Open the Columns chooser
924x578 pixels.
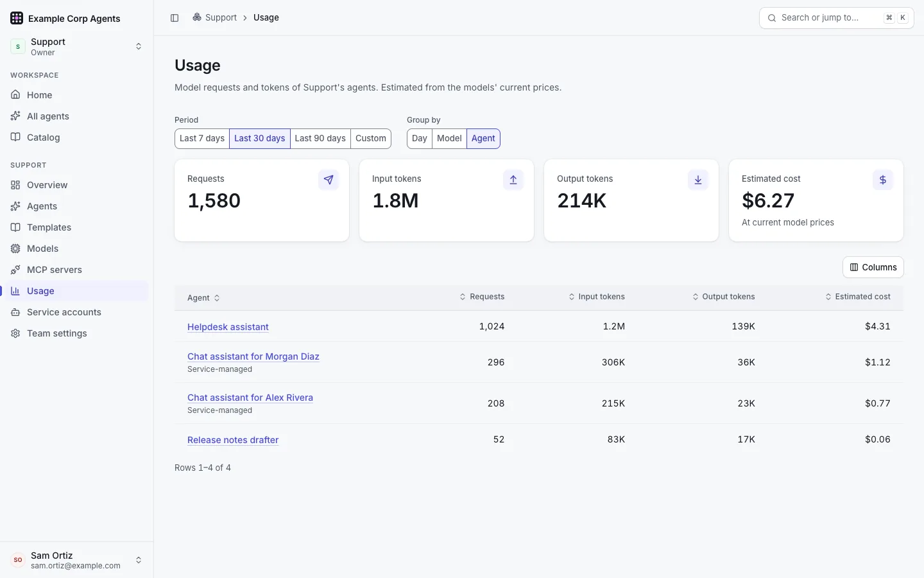click(x=873, y=267)
